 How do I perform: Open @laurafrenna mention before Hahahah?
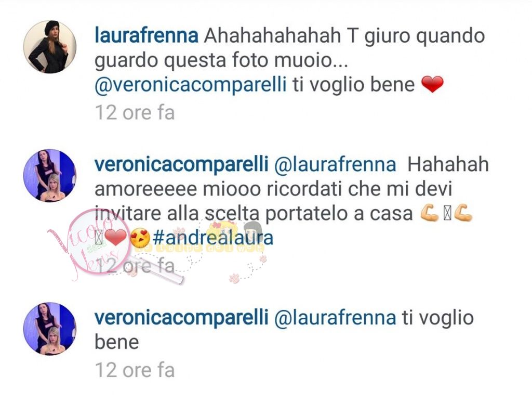(x=335, y=165)
